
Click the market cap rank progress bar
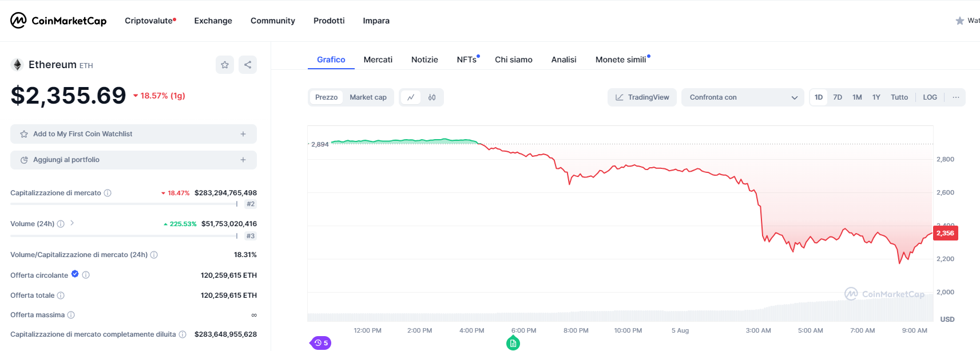(123, 204)
